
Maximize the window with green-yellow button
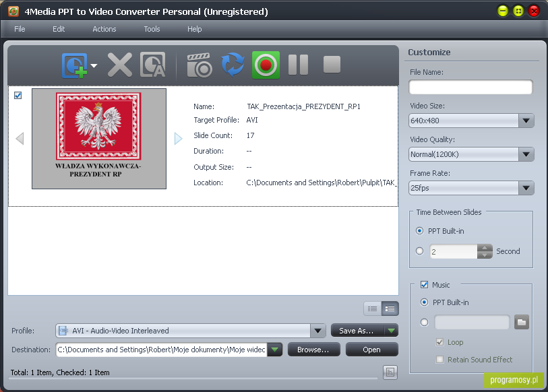pos(518,11)
